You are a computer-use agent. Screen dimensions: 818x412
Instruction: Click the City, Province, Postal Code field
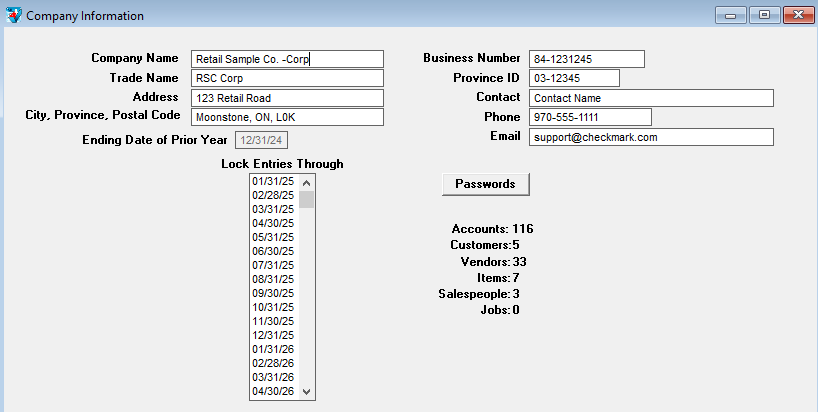tap(287, 117)
